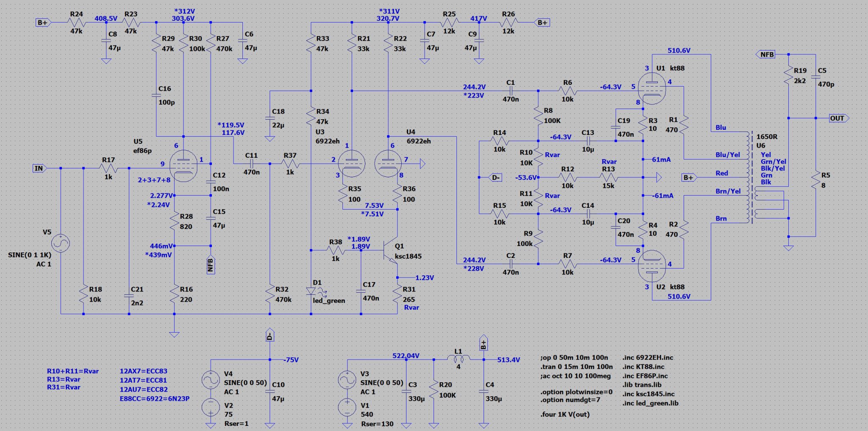
Task: Click the V3 AC voltage source symbol
Action: point(347,380)
